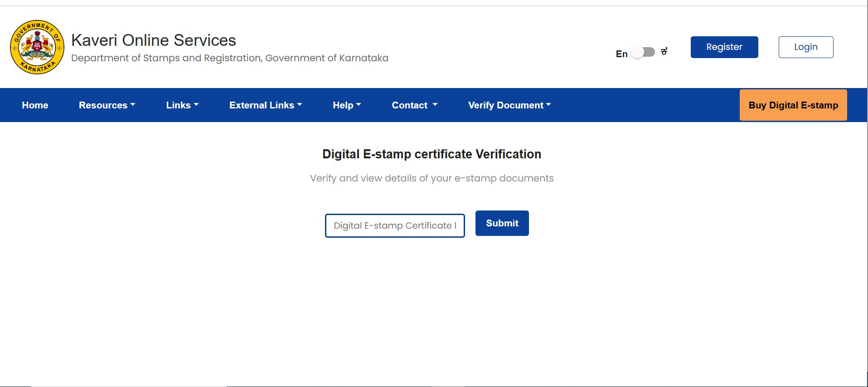Viewport: 868px width, 387px height.
Task: Click the Department of Stamps and Registration subtitle
Action: (x=229, y=58)
